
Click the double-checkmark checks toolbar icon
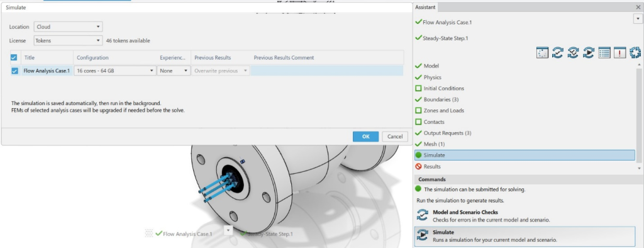pyautogui.click(x=574, y=53)
